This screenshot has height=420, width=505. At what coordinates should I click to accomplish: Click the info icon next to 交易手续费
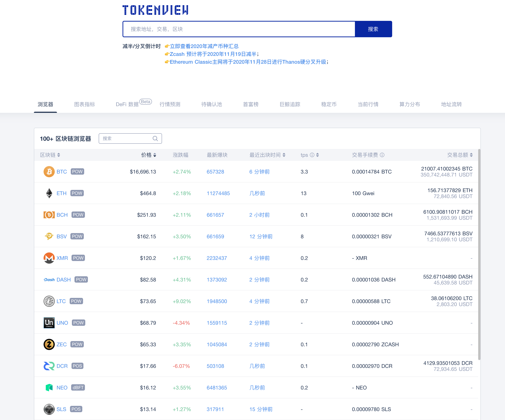382,155
